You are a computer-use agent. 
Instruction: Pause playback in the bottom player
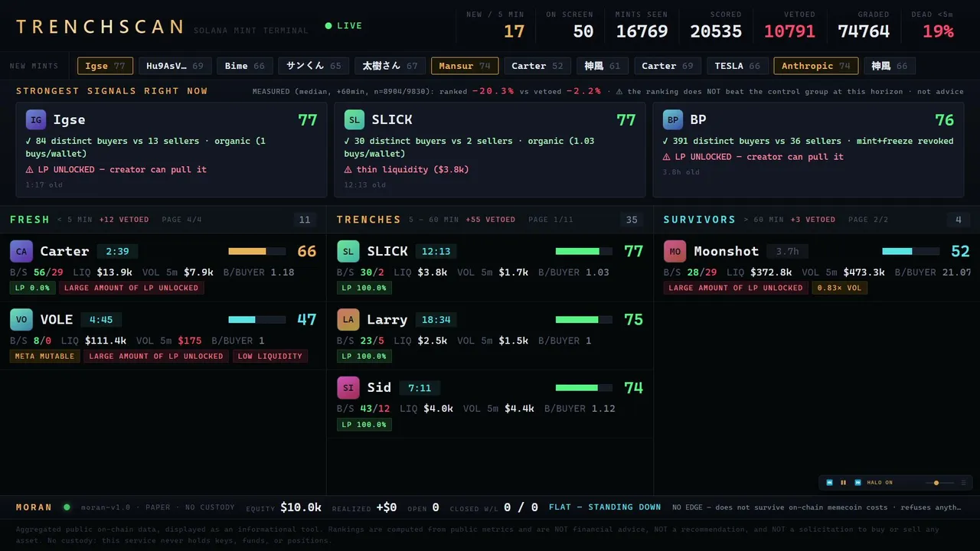coord(844,483)
